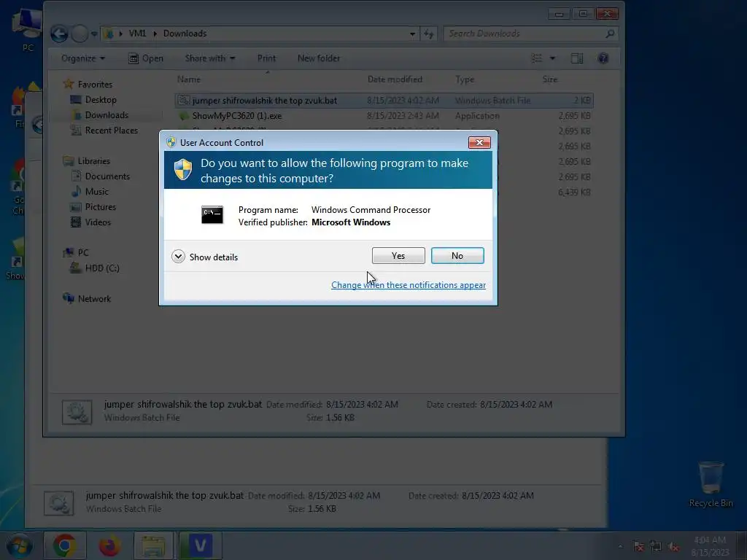Open Videos library
This screenshot has width=747, height=560.
point(98,222)
